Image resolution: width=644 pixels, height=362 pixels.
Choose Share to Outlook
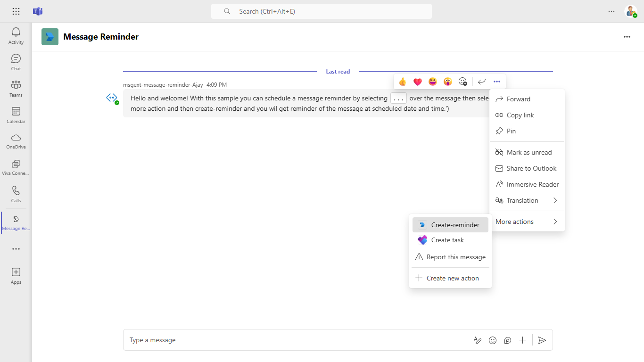click(527, 168)
